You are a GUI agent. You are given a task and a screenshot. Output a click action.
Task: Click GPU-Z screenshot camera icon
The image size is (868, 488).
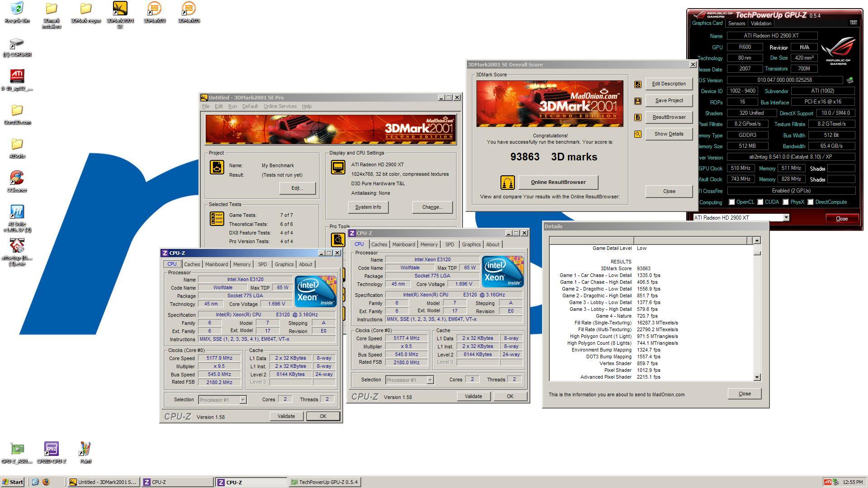point(853,23)
